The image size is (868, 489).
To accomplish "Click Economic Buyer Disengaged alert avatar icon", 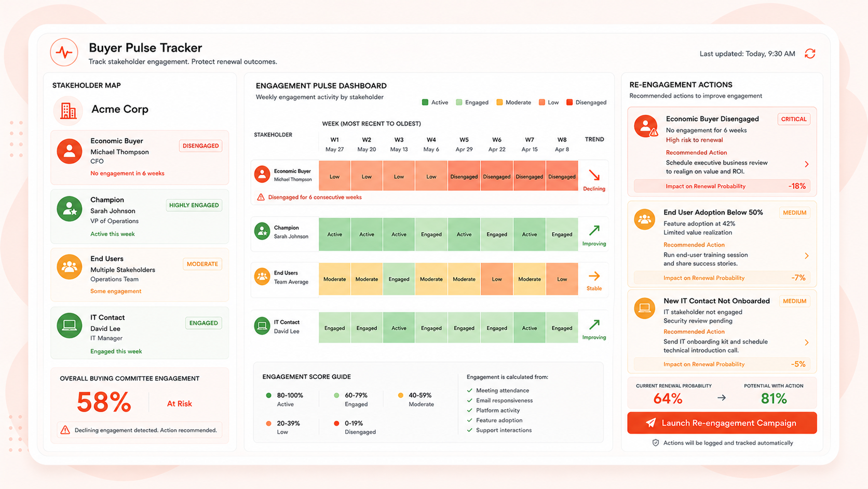I will pos(645,126).
